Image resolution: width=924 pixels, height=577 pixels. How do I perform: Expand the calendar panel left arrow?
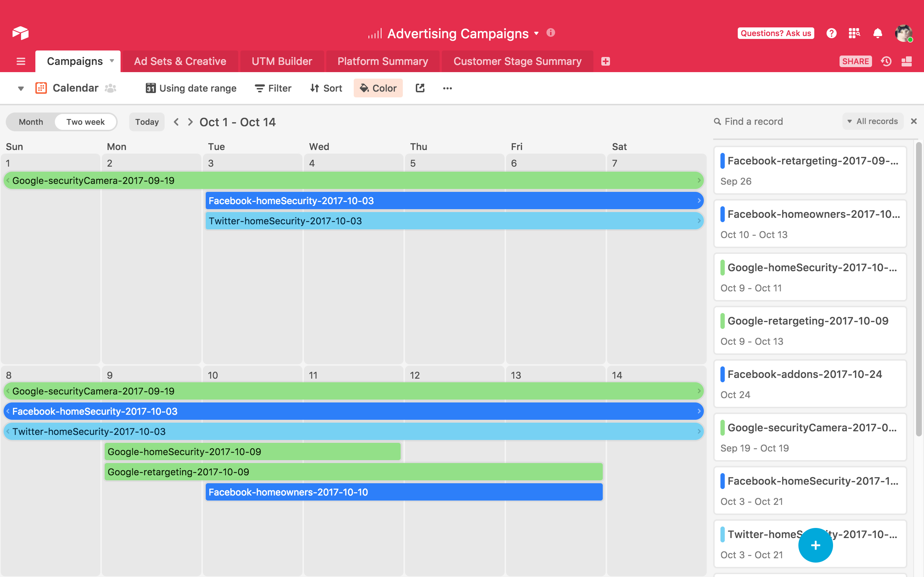coord(176,121)
